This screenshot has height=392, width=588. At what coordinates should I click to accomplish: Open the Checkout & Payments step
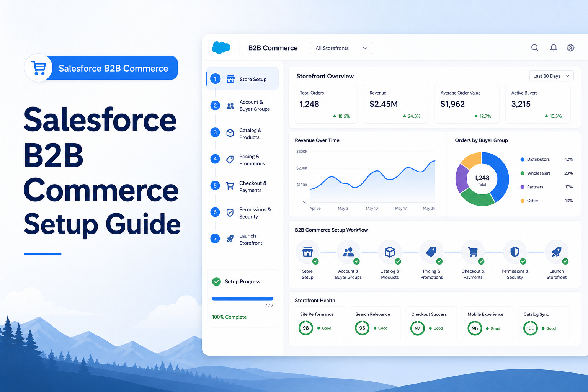click(x=242, y=186)
